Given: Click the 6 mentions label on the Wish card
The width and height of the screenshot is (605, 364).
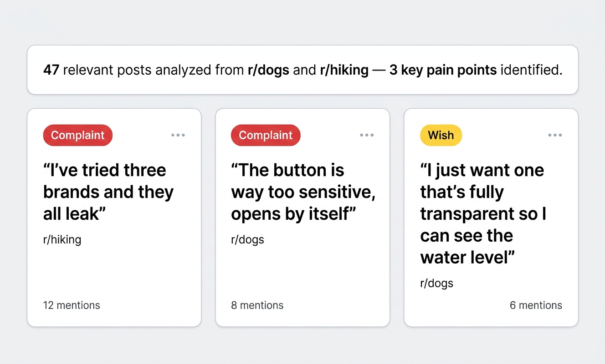Looking at the screenshot, I should [x=536, y=305].
